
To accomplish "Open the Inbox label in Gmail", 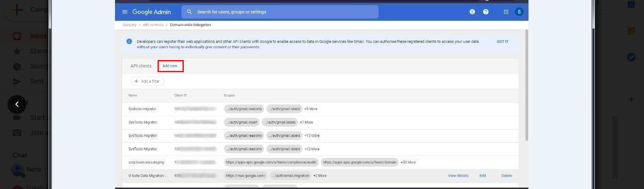I will click(38, 36).
